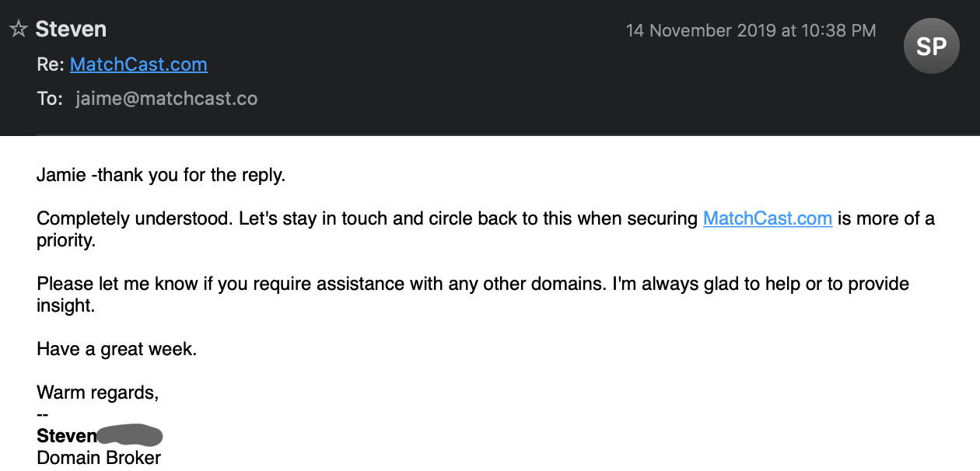Click the "Warm regards," closing line
Image resolution: width=980 pixels, height=471 pixels.
97,392
